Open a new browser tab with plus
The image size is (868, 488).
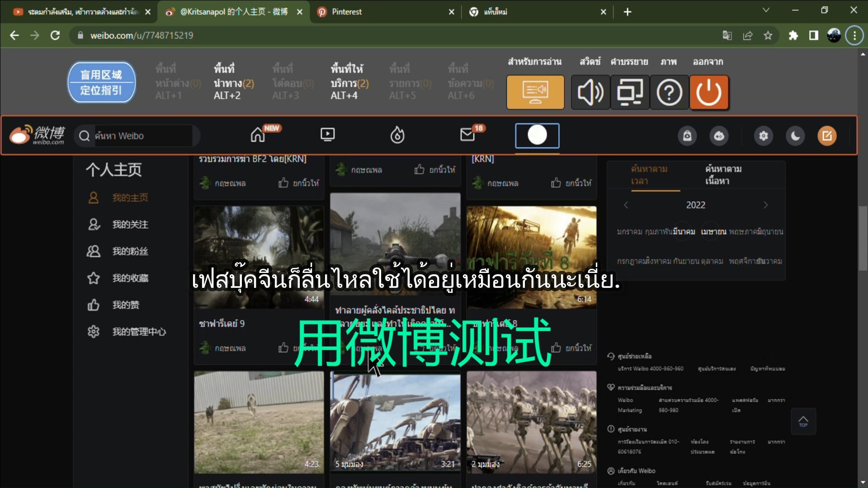627,12
